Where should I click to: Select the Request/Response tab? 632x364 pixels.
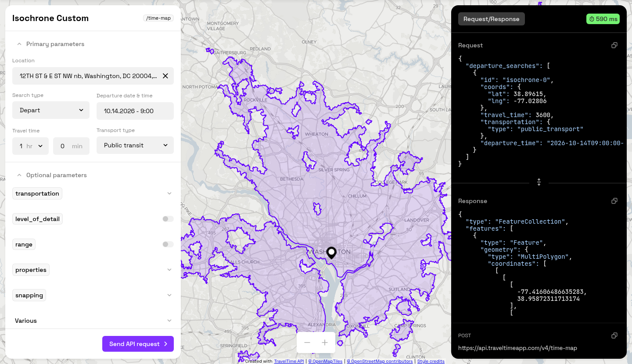click(492, 19)
